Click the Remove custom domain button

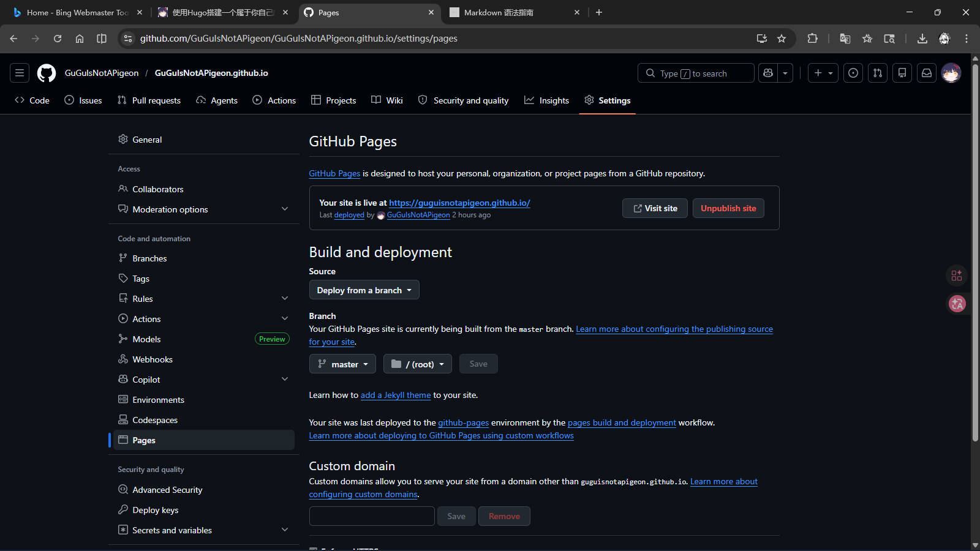click(504, 516)
